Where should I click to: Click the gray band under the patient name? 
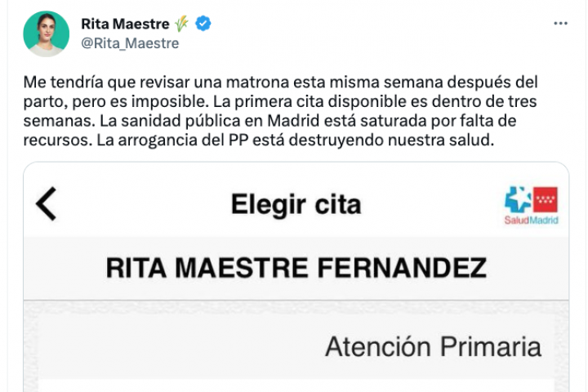296,304
